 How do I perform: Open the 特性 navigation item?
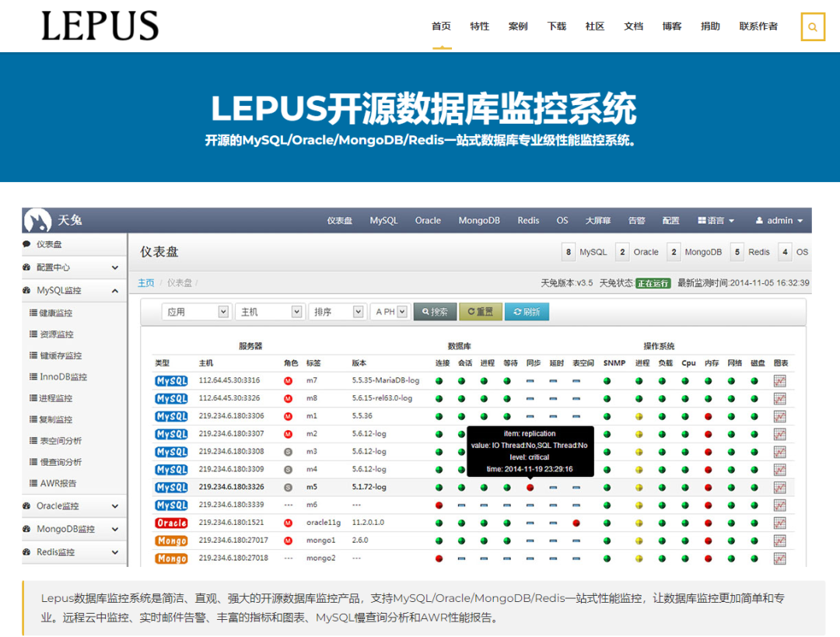[x=479, y=26]
